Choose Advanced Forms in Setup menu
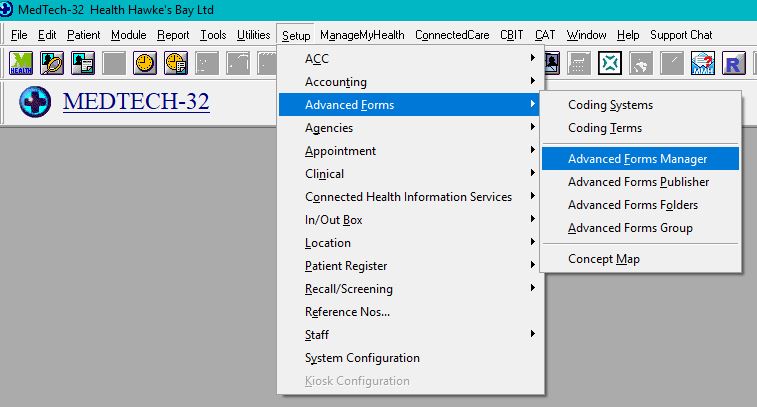Screen dimensions: 757x407 [410, 104]
